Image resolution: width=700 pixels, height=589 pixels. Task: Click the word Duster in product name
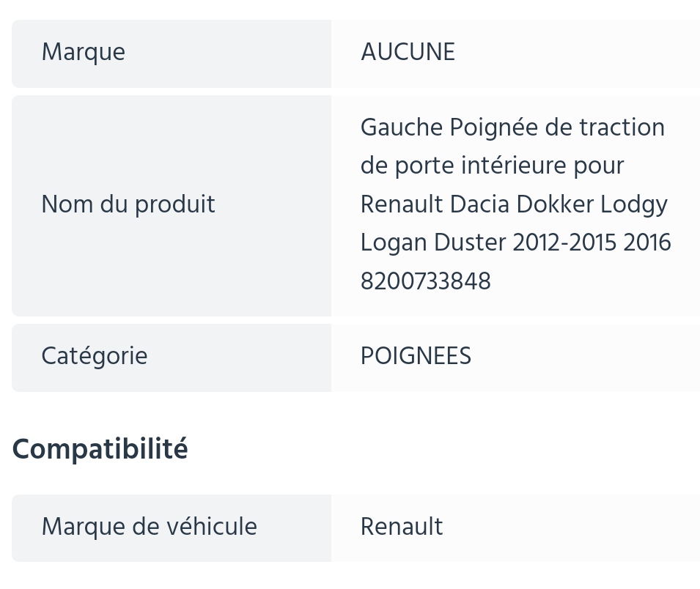(470, 243)
